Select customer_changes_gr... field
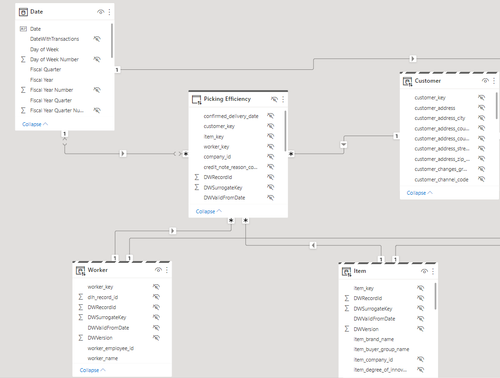 point(441,169)
